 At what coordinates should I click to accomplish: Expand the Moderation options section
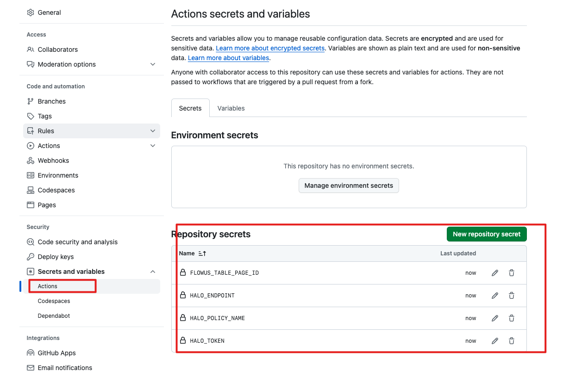[x=153, y=64]
